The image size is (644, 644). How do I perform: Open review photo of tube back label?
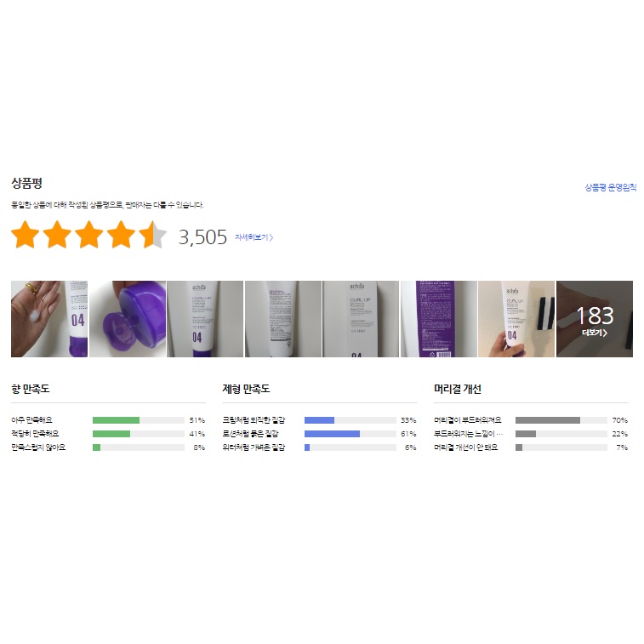(283, 319)
